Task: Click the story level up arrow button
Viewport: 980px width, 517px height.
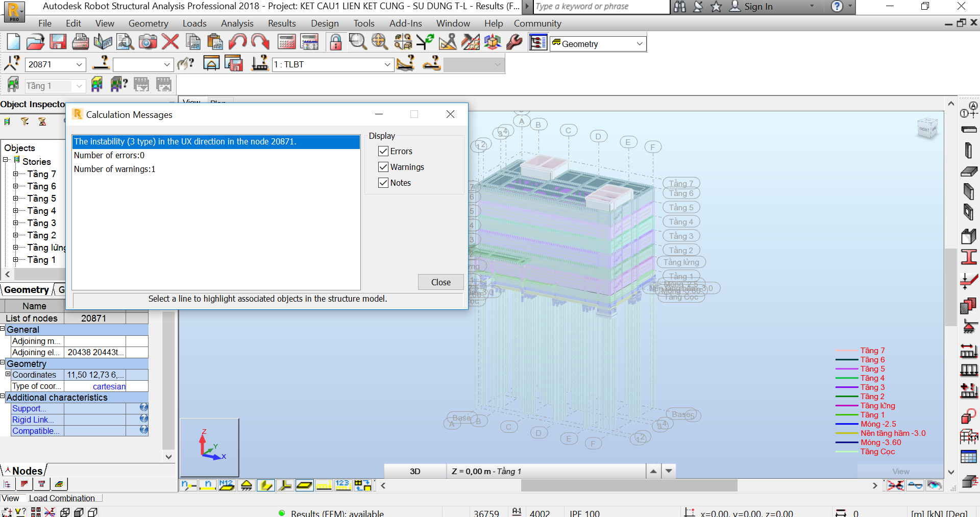Action: [653, 471]
